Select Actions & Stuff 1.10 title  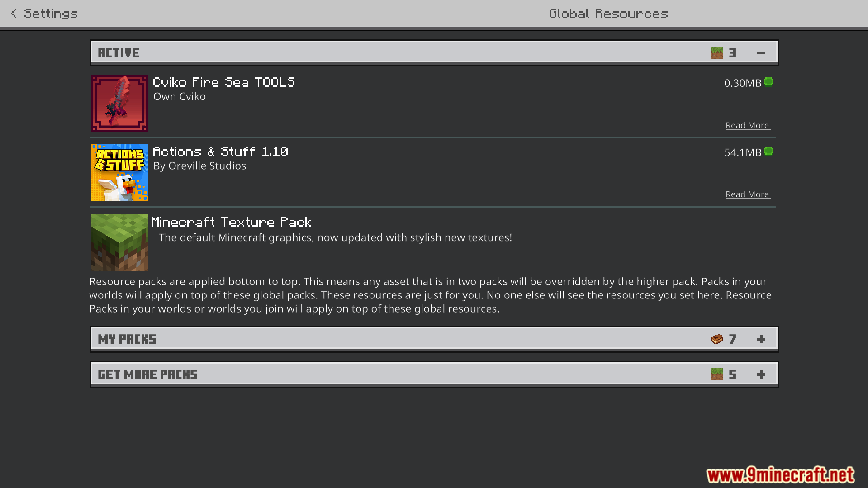220,152
